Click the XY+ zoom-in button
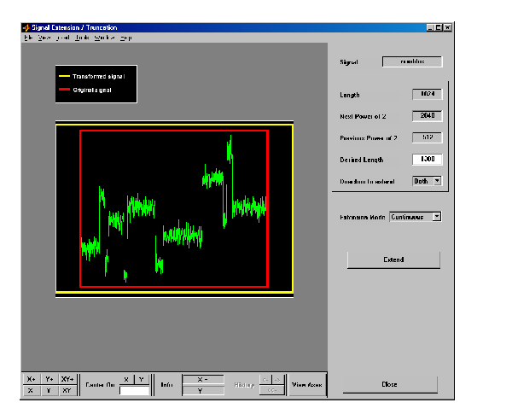Screen dimensions: 512x420 pos(67,379)
